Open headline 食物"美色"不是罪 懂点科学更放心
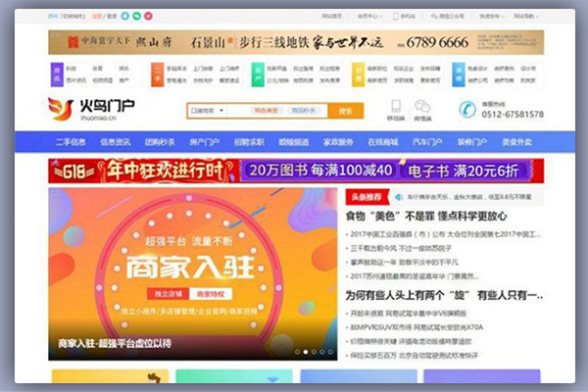The width and height of the screenshot is (588, 392). pyautogui.click(x=426, y=216)
